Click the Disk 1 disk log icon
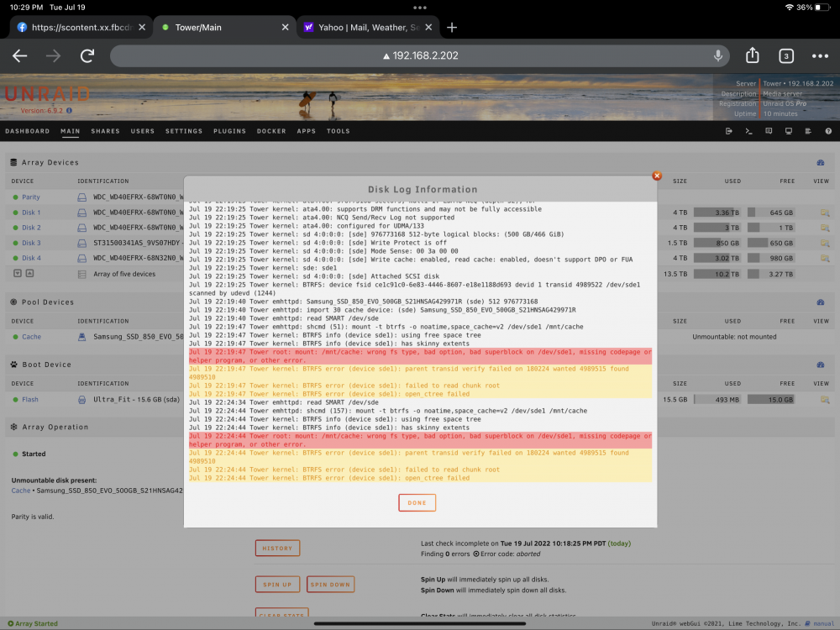 click(82, 213)
